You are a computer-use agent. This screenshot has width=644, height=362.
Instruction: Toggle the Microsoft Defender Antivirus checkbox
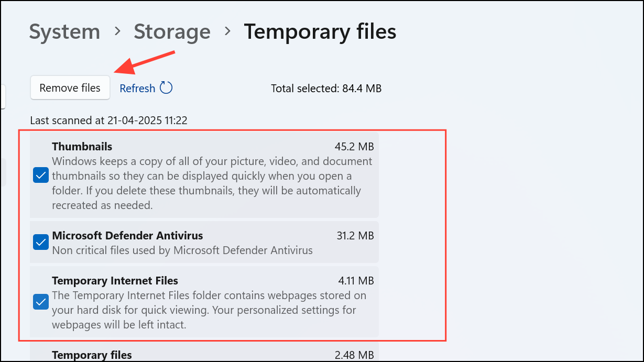pyautogui.click(x=41, y=242)
